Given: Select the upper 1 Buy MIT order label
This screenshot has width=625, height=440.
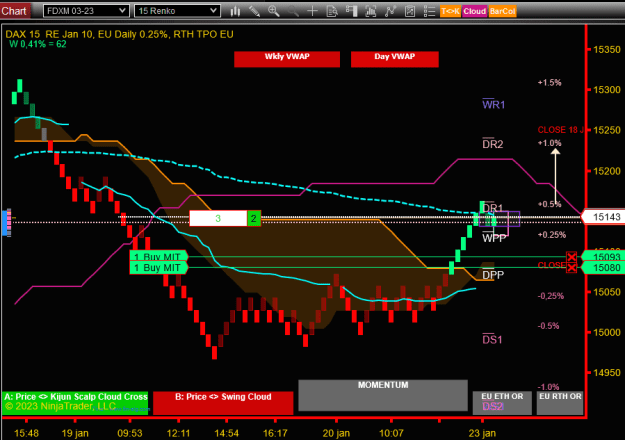Looking at the screenshot, I should point(159,257).
